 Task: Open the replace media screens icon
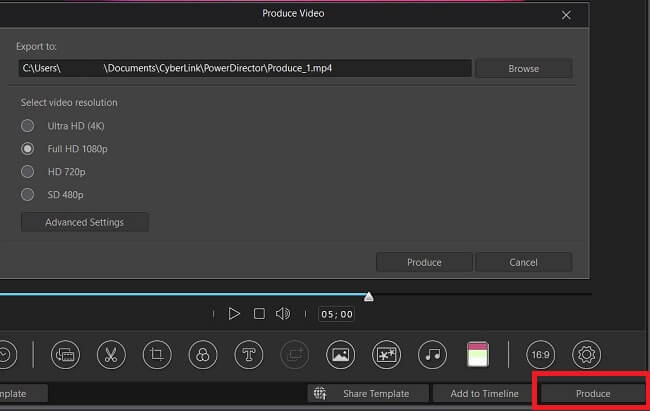pyautogui.click(x=65, y=355)
